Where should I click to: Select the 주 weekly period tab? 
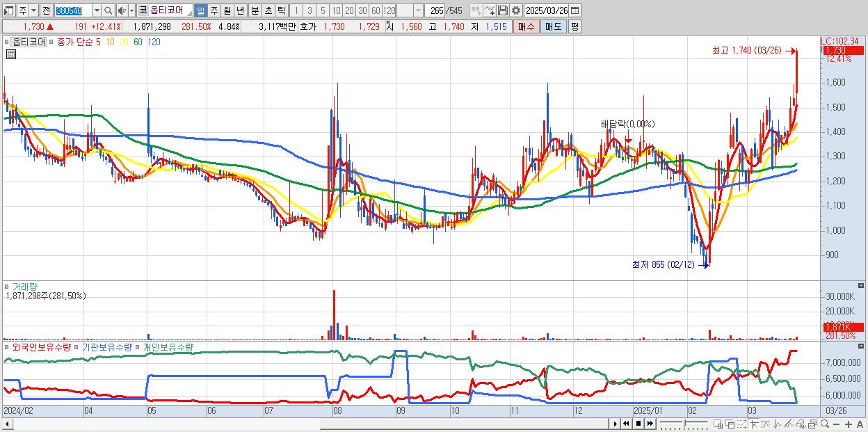coord(214,10)
